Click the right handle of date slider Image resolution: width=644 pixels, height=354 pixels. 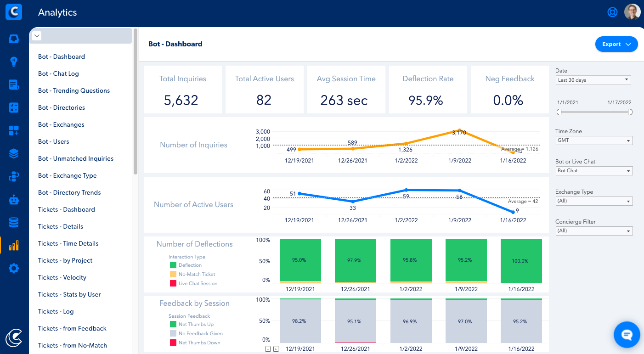pyautogui.click(x=630, y=112)
